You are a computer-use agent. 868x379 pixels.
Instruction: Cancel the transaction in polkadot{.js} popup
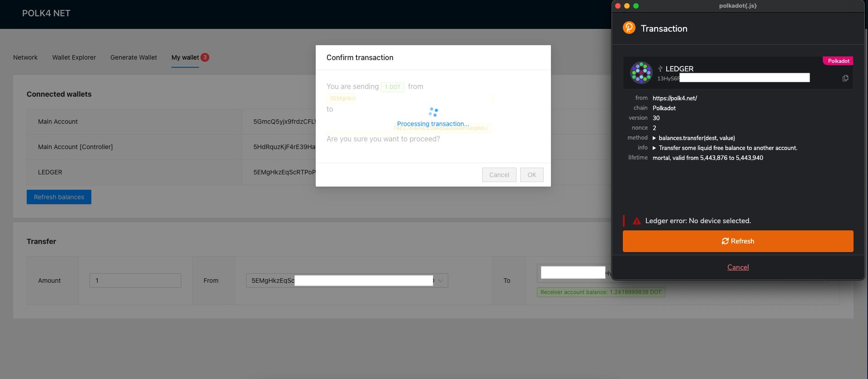coord(738,267)
